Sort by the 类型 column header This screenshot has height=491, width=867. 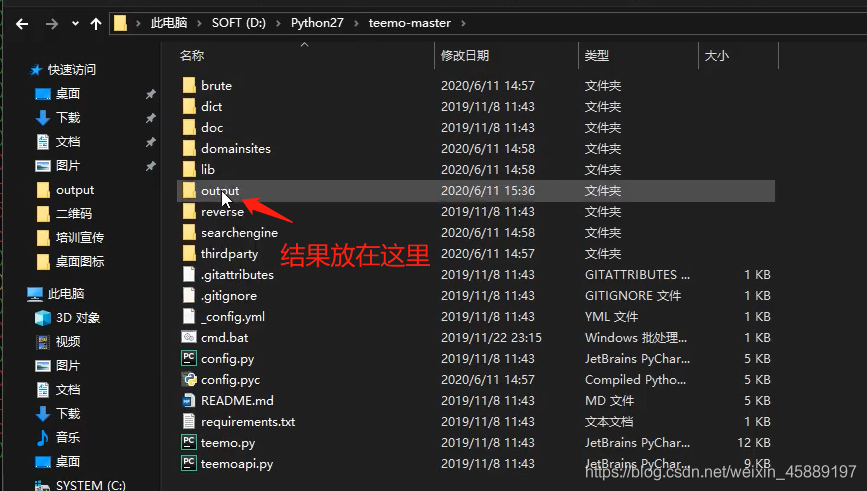click(x=597, y=55)
